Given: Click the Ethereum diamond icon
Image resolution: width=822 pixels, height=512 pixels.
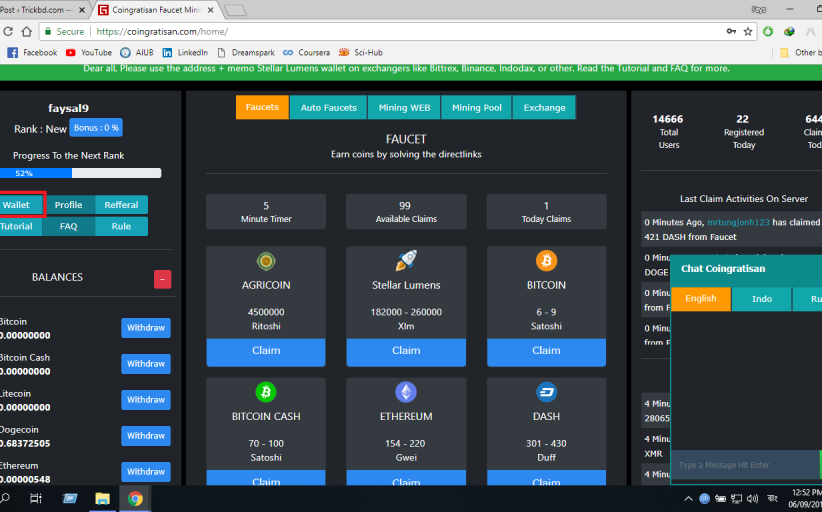Looking at the screenshot, I should coord(406,392).
